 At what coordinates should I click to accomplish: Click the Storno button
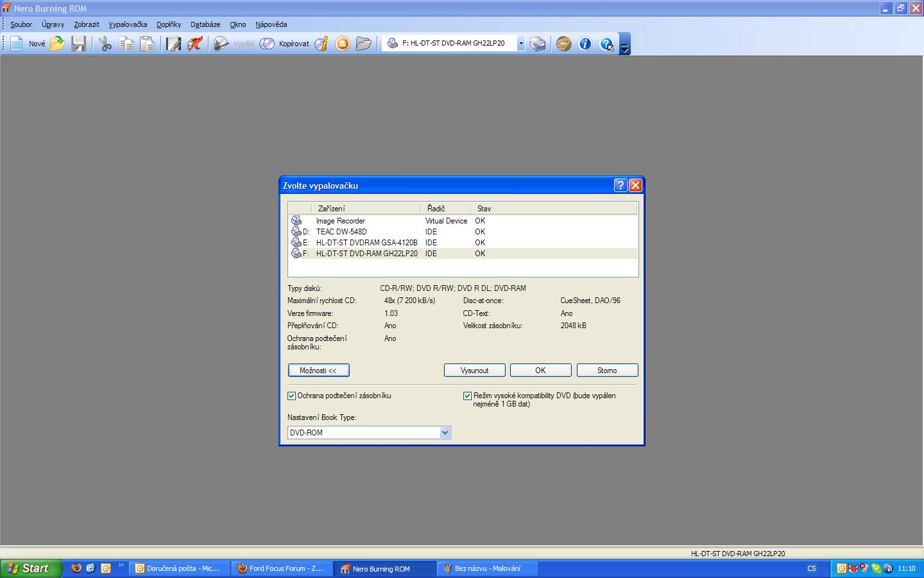(x=607, y=371)
